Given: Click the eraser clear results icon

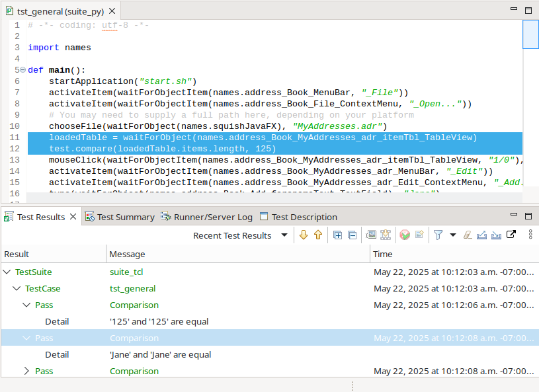Looking at the screenshot, I should (x=468, y=235).
